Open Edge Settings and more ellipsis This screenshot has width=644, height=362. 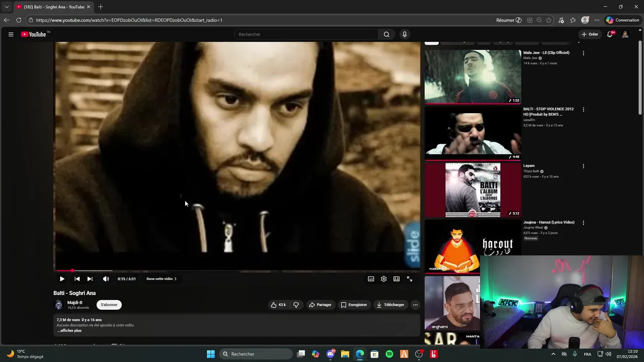pos(597,20)
